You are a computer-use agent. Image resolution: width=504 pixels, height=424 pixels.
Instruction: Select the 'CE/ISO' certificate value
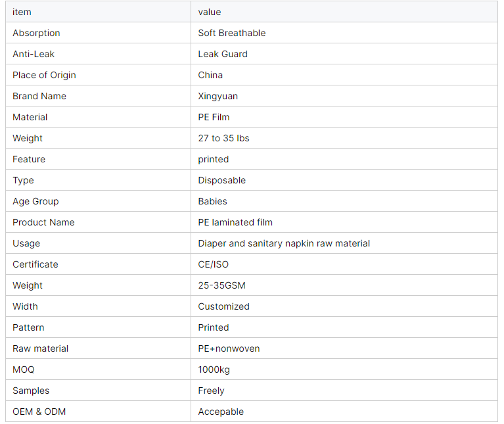coord(214,264)
